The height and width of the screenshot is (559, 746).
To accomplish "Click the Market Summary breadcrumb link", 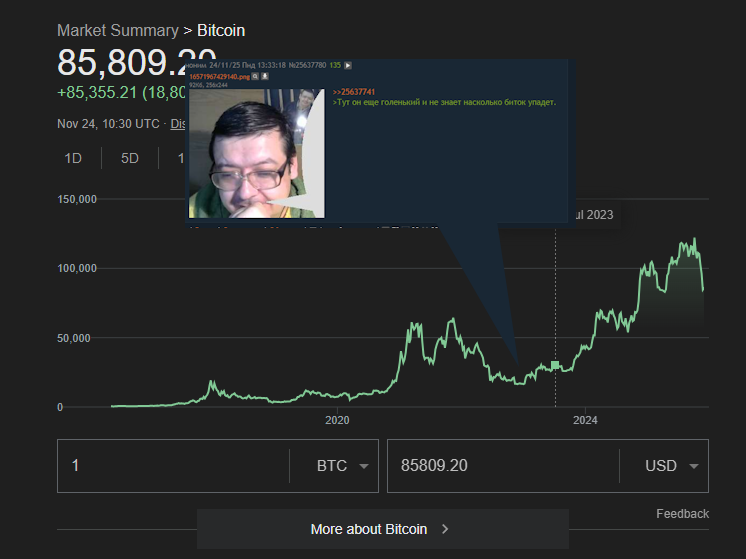I will pyautogui.click(x=118, y=30).
